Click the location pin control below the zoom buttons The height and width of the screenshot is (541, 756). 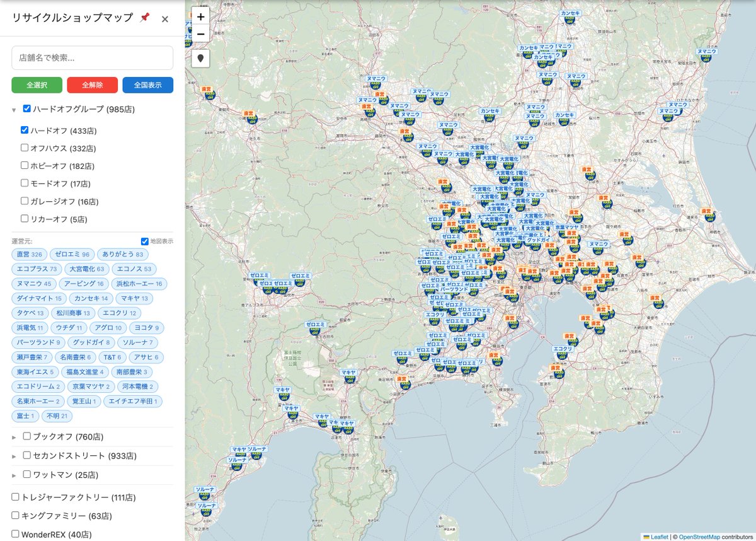coord(200,59)
